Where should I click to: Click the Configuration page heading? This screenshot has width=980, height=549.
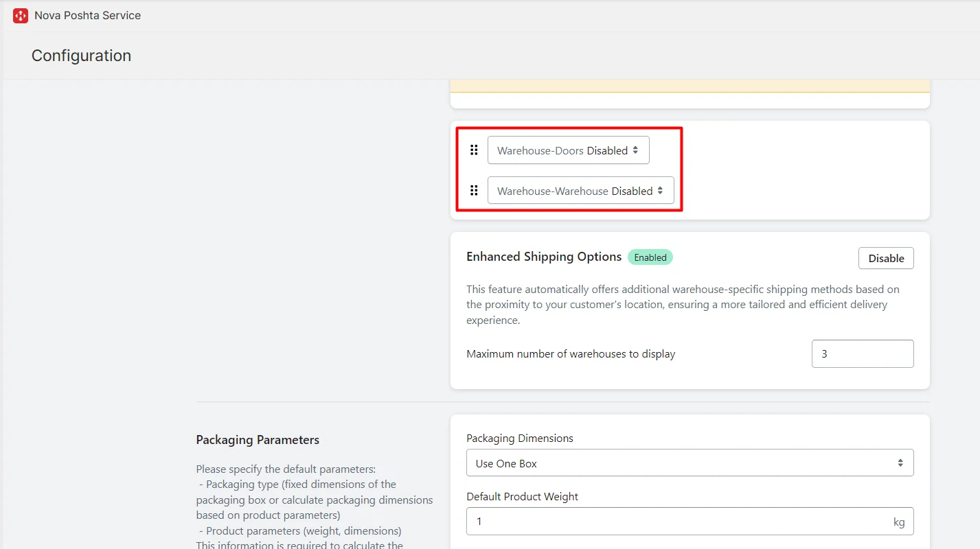pos(81,56)
